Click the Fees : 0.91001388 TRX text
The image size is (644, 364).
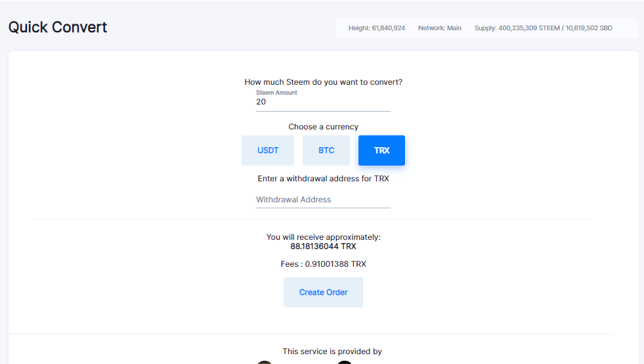pyautogui.click(x=323, y=264)
